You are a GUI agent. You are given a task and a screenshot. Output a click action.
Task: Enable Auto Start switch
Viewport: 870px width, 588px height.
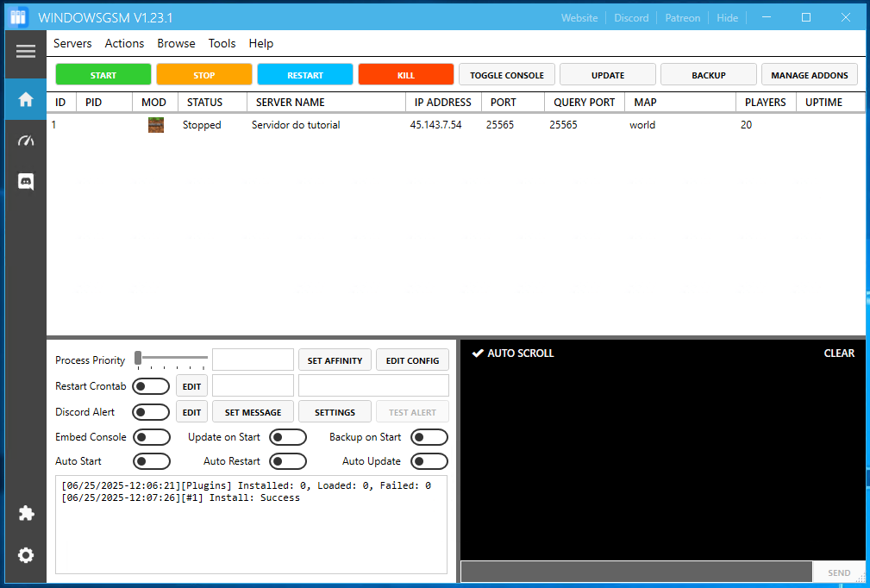pyautogui.click(x=152, y=461)
